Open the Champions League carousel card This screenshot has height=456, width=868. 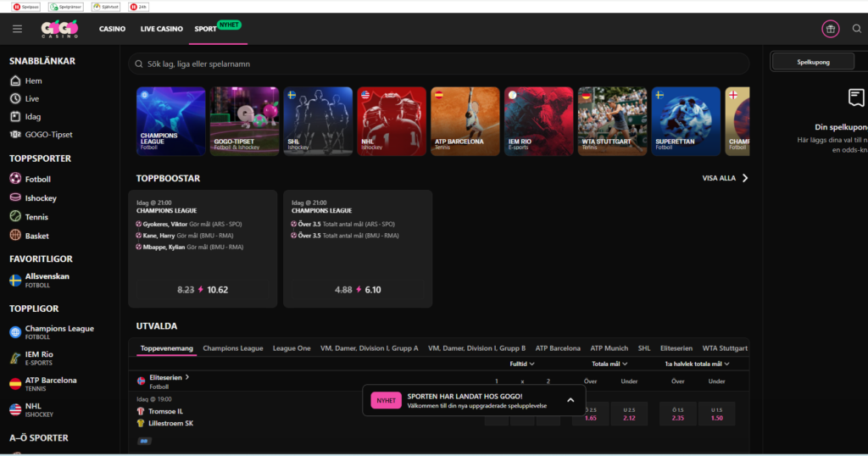point(171,121)
